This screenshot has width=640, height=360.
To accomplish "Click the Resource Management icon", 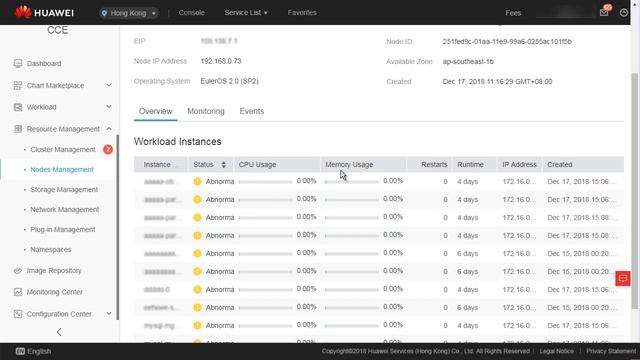I will (18, 129).
